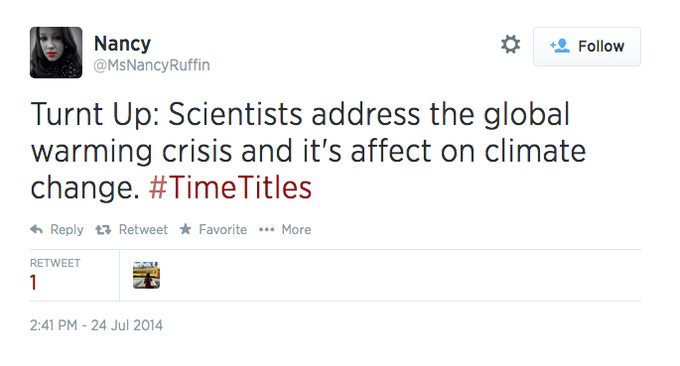Open the retweeter's school bus avatar

click(146, 275)
